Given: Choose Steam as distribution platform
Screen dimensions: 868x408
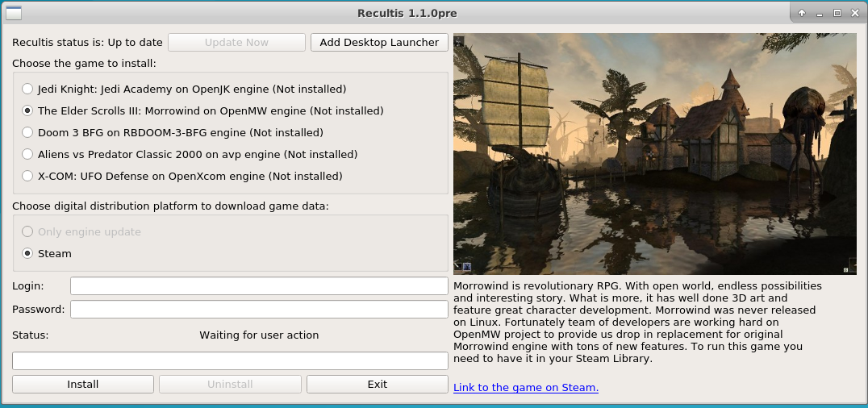Looking at the screenshot, I should click(47, 254).
